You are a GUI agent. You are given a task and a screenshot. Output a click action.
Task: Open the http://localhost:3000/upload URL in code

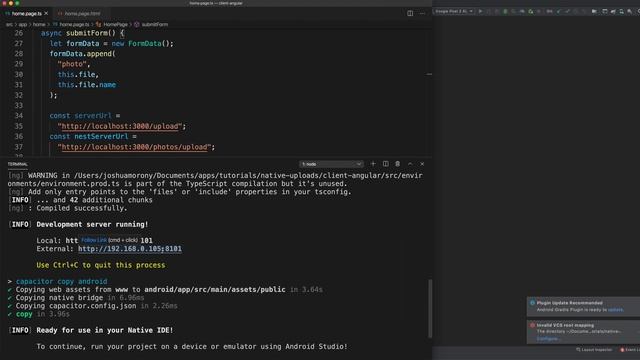pos(120,126)
